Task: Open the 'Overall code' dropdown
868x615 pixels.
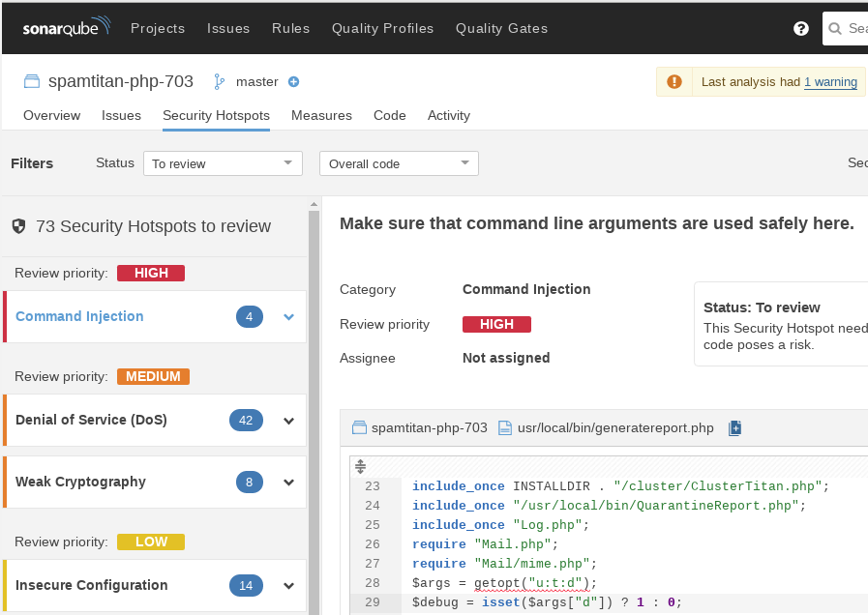Action: tap(399, 163)
